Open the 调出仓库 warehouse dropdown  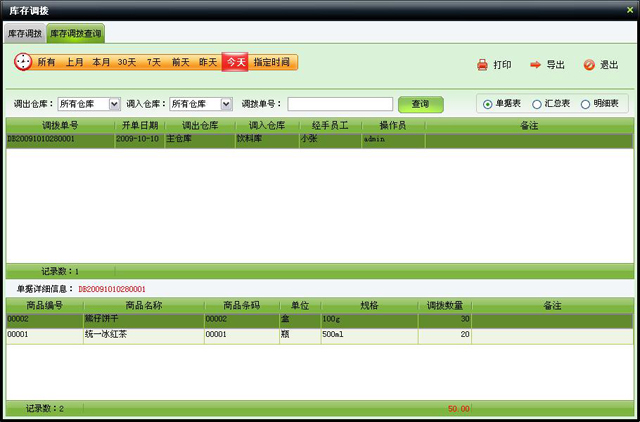tap(114, 104)
